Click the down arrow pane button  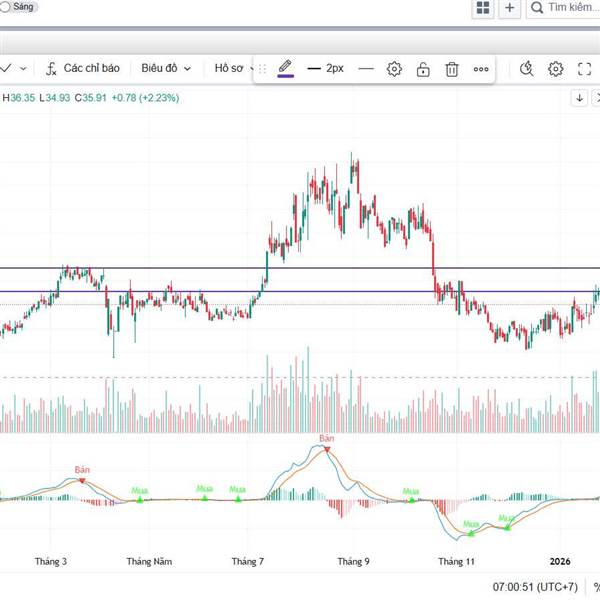coord(579,98)
